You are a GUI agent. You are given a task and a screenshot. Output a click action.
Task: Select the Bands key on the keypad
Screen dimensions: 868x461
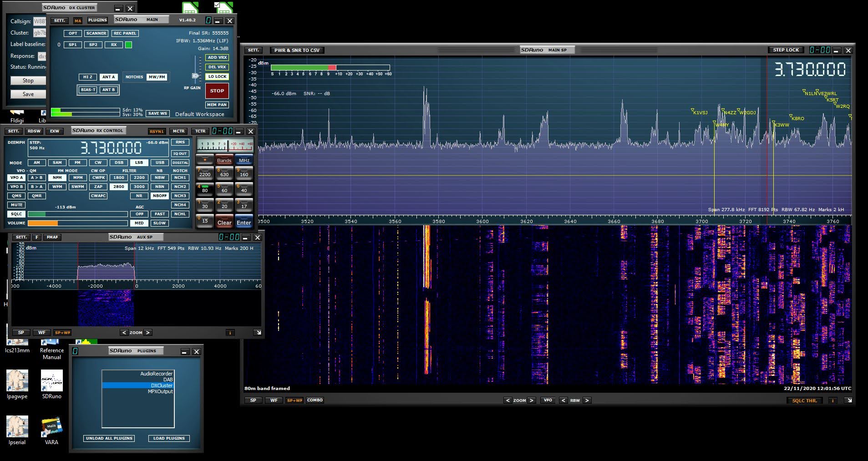point(224,160)
